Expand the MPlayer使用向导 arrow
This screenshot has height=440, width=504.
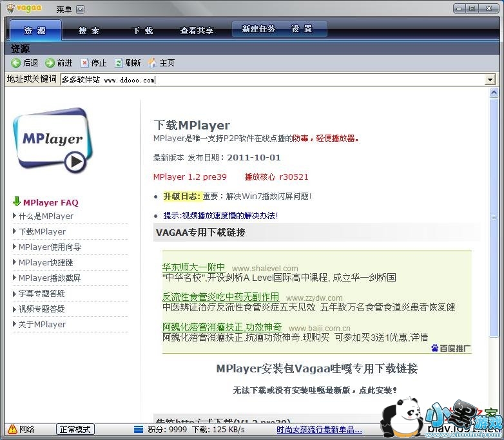[14, 247]
